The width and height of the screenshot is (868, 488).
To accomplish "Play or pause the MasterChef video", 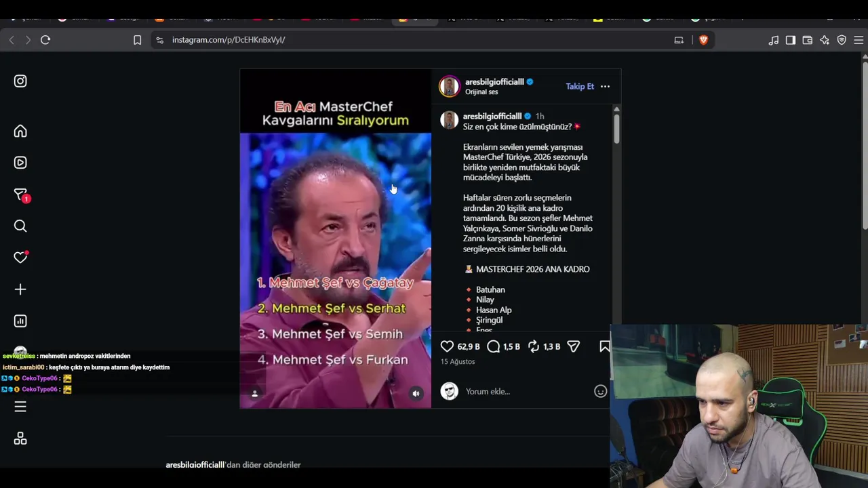I will click(336, 239).
